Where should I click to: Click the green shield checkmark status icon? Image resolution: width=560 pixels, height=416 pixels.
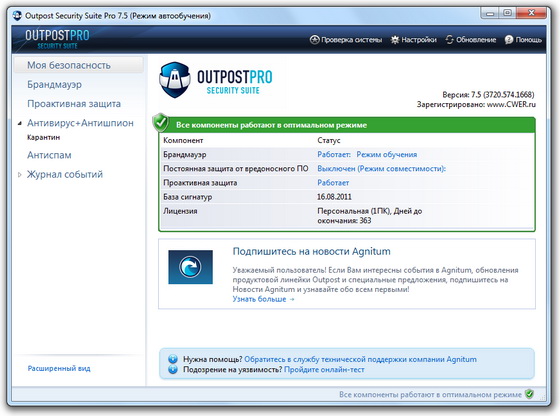[x=161, y=123]
